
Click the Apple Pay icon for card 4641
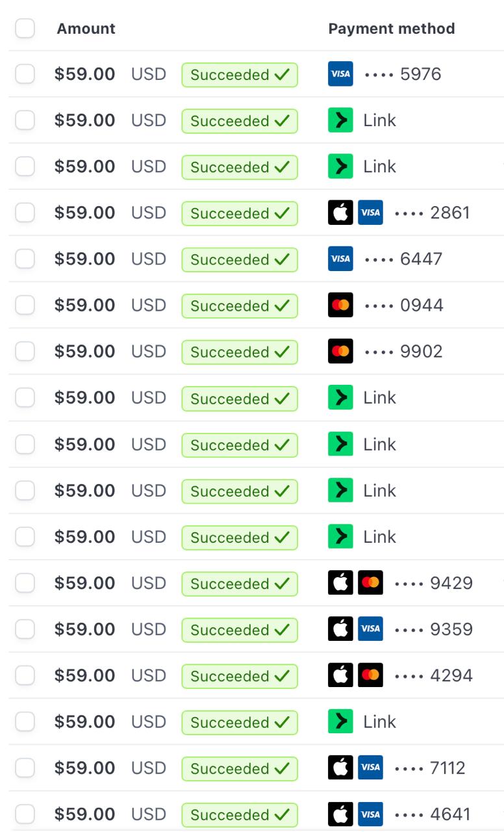click(340, 814)
